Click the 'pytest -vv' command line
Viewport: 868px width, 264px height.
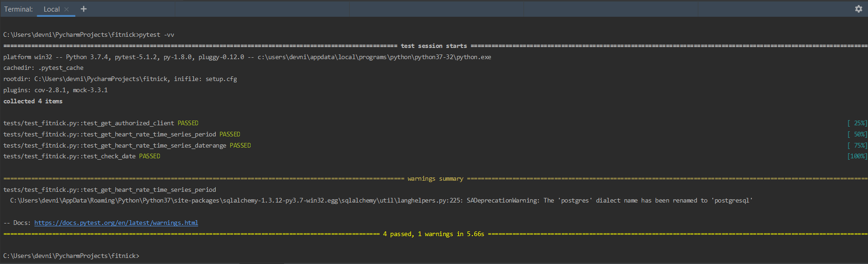(89, 34)
